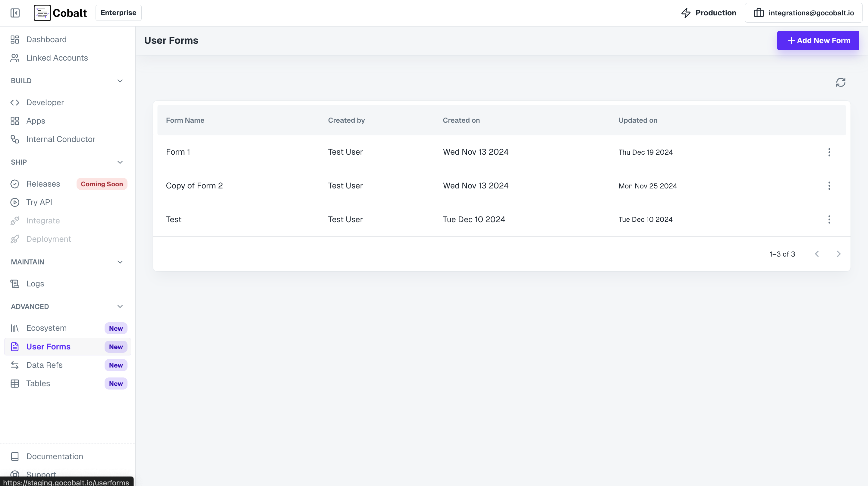Open the Tables grid icon in sidebar
868x486 pixels.
pyautogui.click(x=15, y=383)
